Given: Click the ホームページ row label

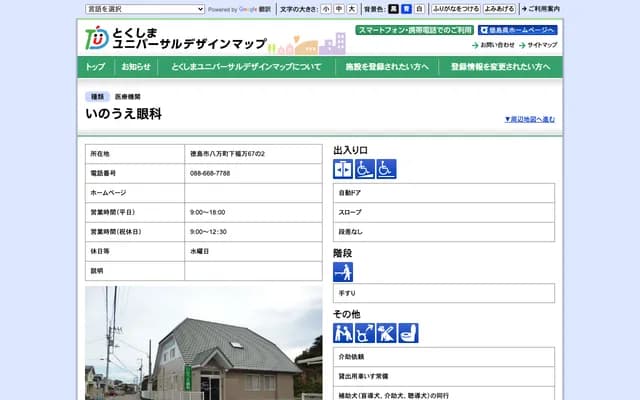Looking at the screenshot, I should tap(108, 193).
